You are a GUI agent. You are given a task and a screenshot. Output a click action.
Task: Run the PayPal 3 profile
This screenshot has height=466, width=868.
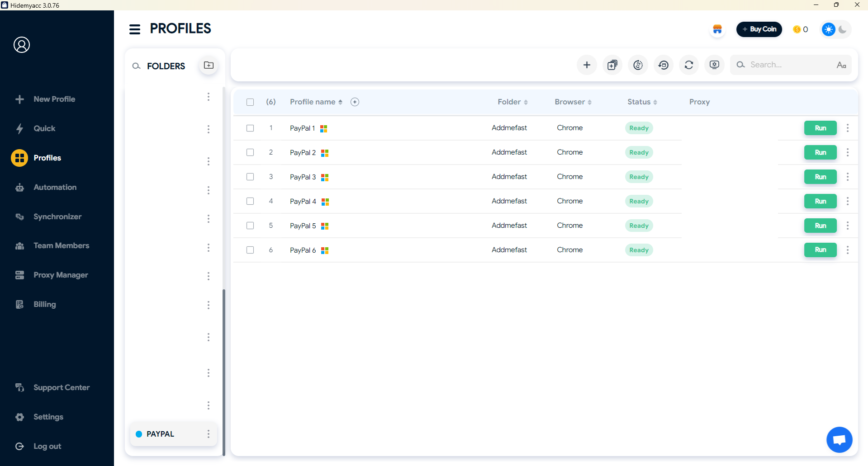[x=821, y=177]
